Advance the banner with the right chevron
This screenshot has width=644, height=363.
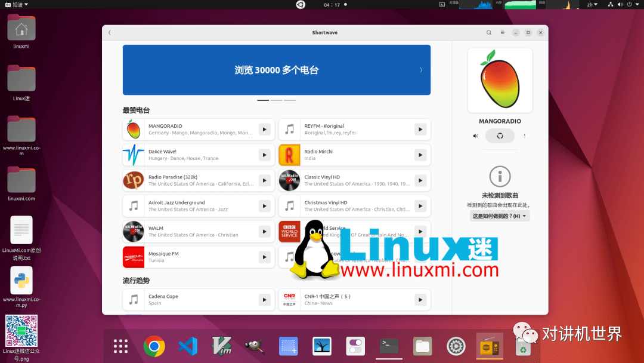click(x=421, y=70)
